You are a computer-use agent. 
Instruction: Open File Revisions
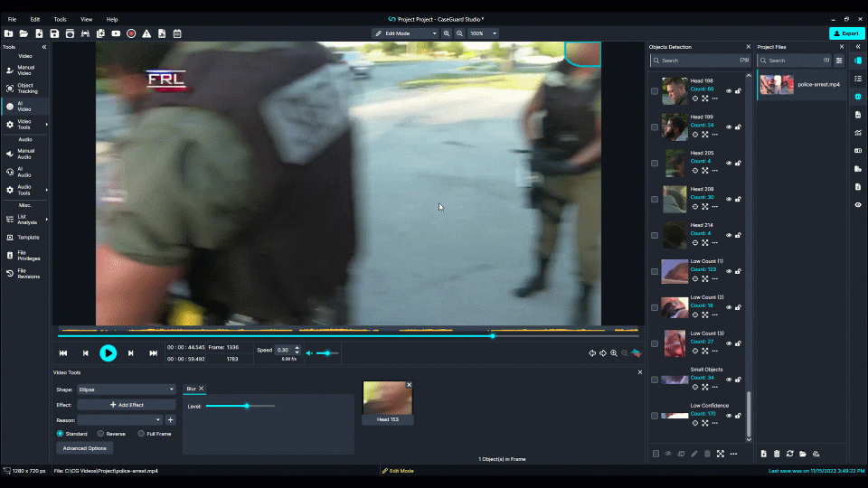pyautogui.click(x=25, y=274)
